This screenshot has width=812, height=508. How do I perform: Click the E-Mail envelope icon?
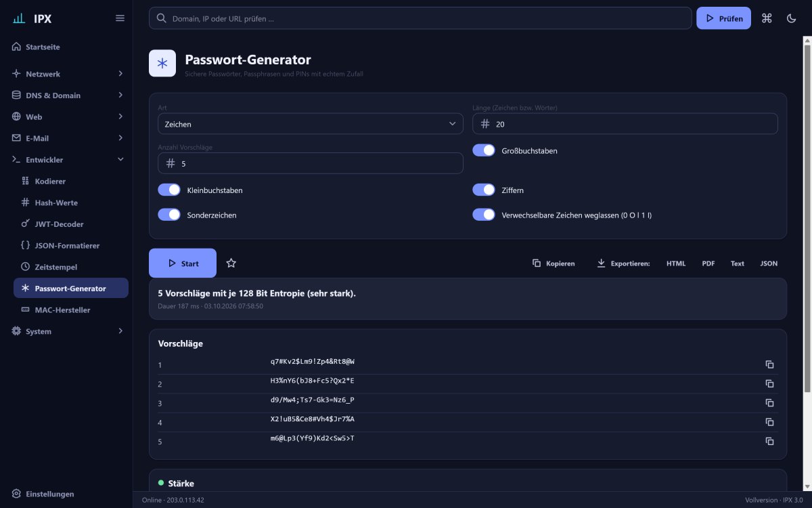click(16, 138)
